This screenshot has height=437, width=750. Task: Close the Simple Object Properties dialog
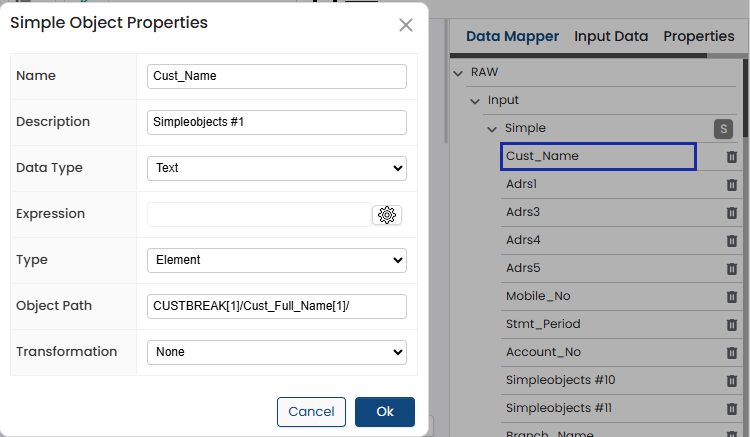tap(405, 25)
